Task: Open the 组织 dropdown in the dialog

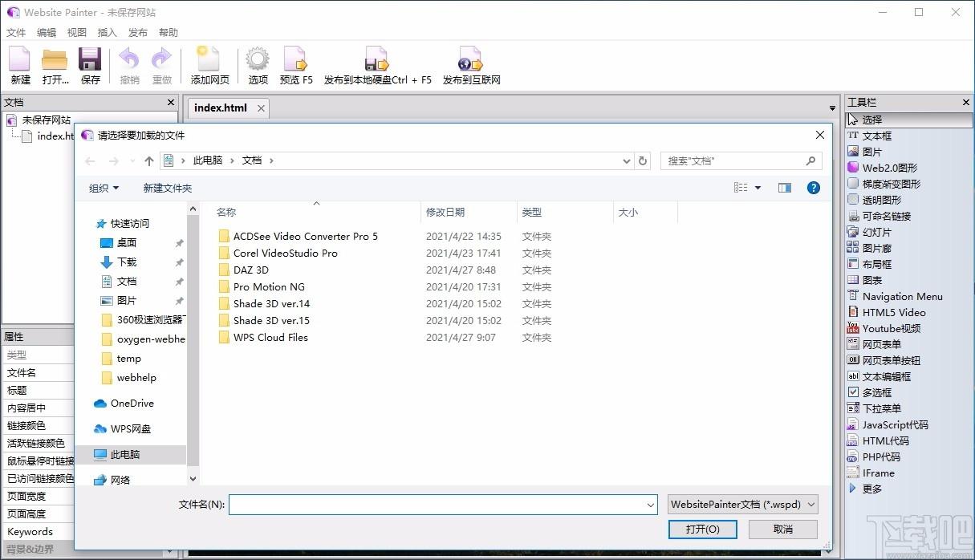Action: pyautogui.click(x=104, y=188)
